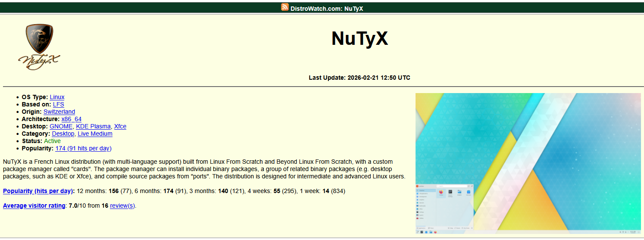Open Popularity (hits per day) link
Viewport: 644px width, 240px height.
pyautogui.click(x=39, y=191)
